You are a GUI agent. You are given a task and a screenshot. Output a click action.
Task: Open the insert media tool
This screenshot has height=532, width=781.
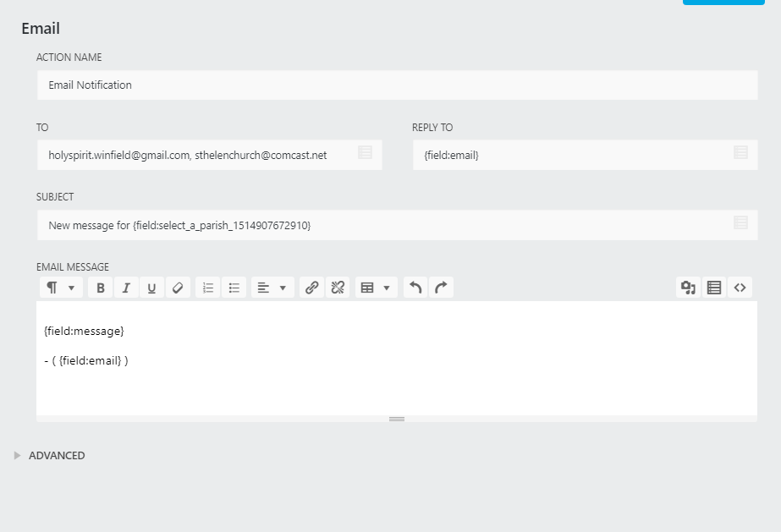pos(688,288)
